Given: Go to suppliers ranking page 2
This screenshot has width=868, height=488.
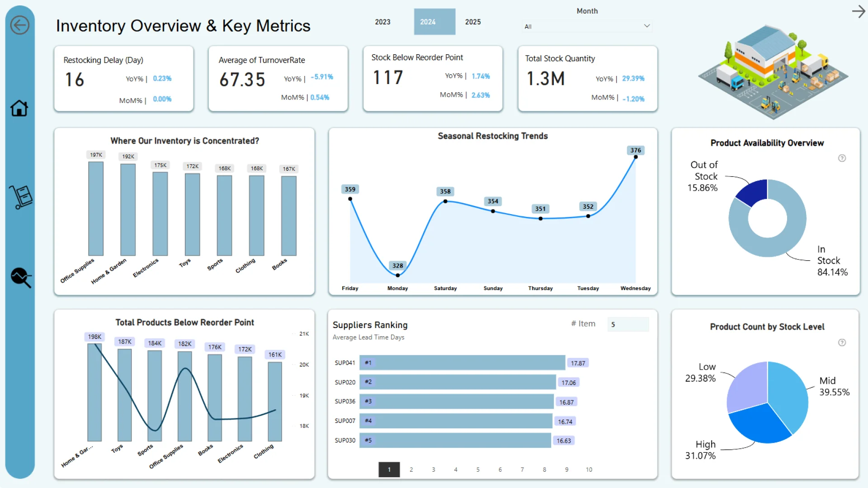Looking at the screenshot, I should click(x=411, y=469).
